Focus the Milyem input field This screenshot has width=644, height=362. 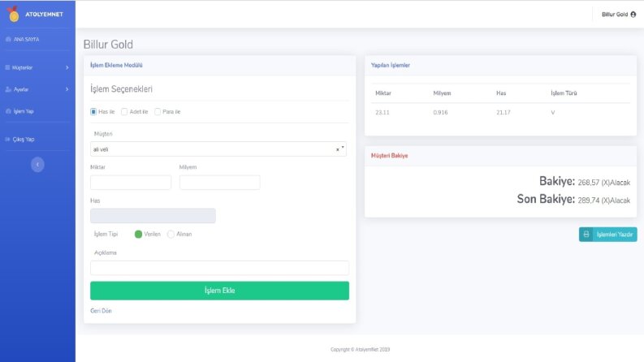coord(220,183)
